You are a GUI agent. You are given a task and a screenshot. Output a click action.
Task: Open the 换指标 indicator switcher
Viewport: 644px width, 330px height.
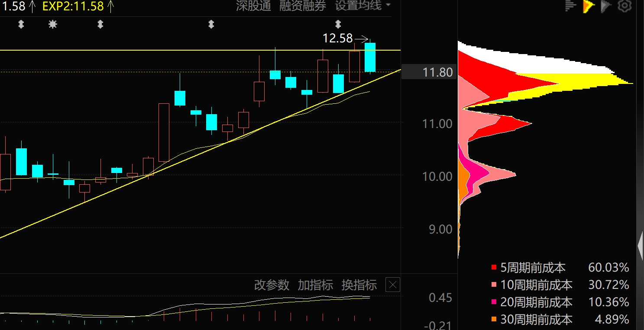[359, 285]
